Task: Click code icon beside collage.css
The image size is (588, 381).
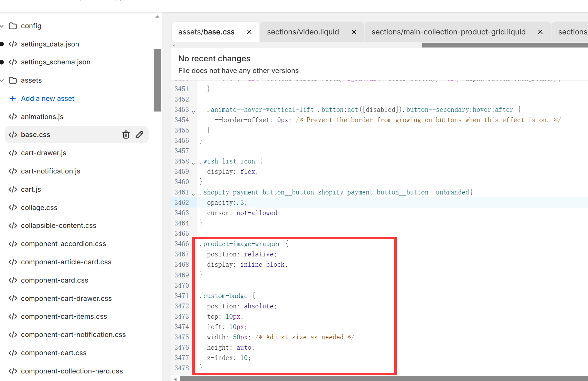Action: (x=13, y=208)
